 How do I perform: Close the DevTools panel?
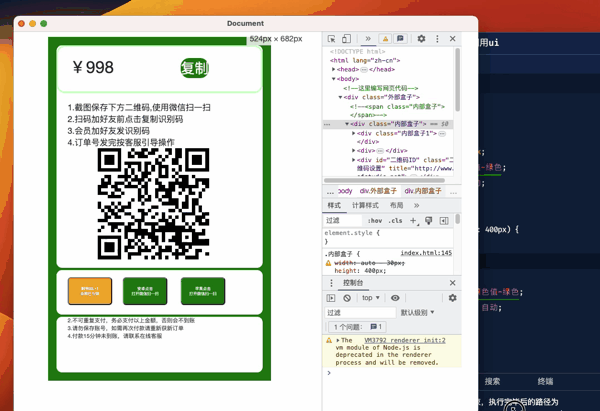[453, 39]
